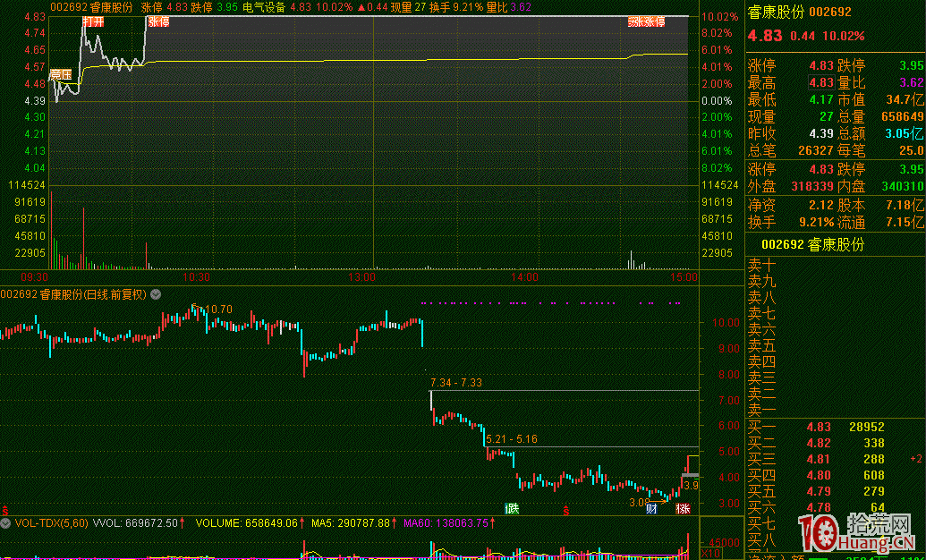The image size is (926, 560).
Task: Click the 流通 value 7.15亿
Action: click(905, 223)
